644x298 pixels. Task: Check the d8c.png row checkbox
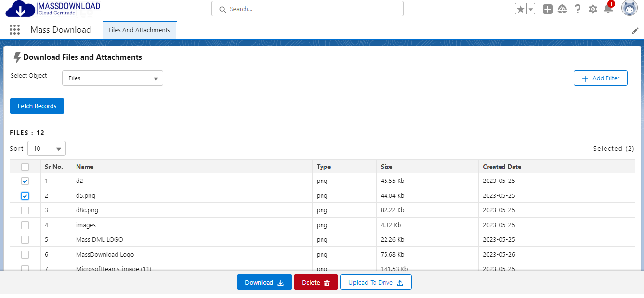25,210
